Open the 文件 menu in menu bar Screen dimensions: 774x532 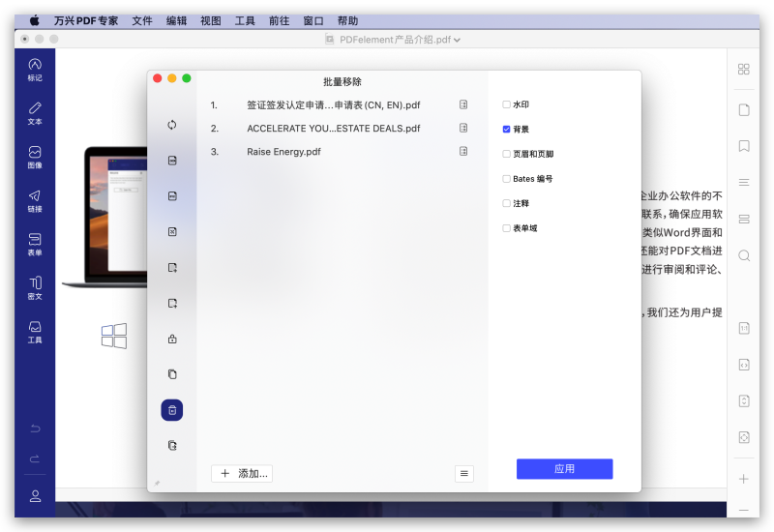tap(142, 20)
